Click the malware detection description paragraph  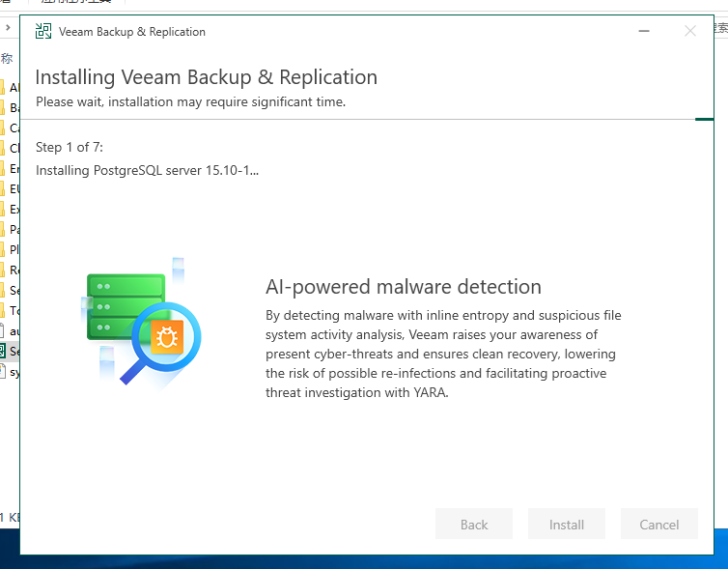pos(443,354)
